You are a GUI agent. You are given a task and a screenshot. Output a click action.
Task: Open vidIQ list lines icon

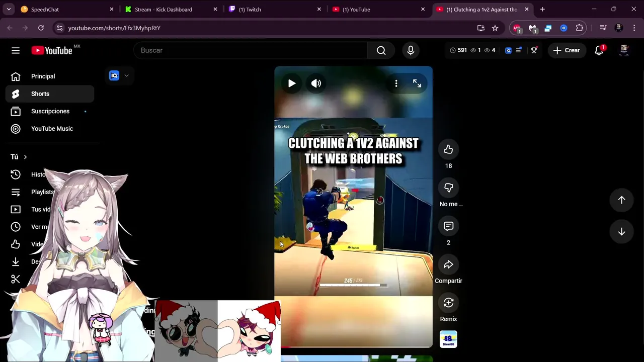(x=519, y=50)
